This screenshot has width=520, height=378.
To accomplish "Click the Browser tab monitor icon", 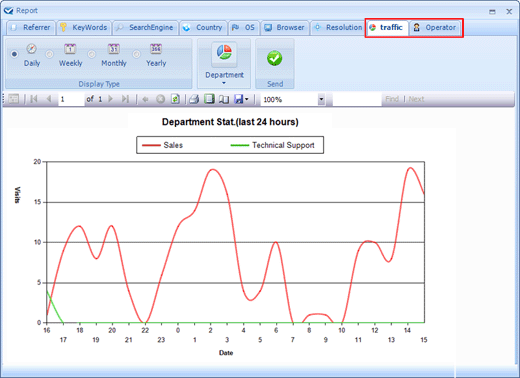I will coord(268,28).
